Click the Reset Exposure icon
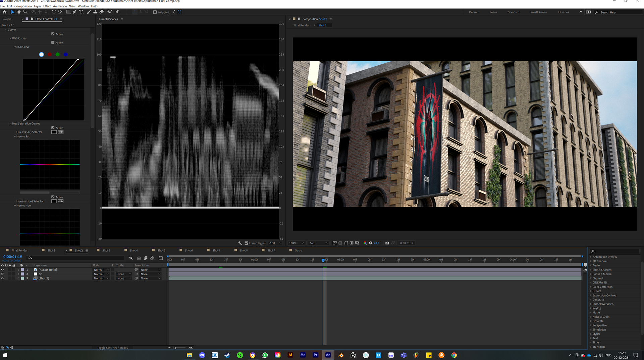Screen dimensions: 644x360 tap(371, 243)
